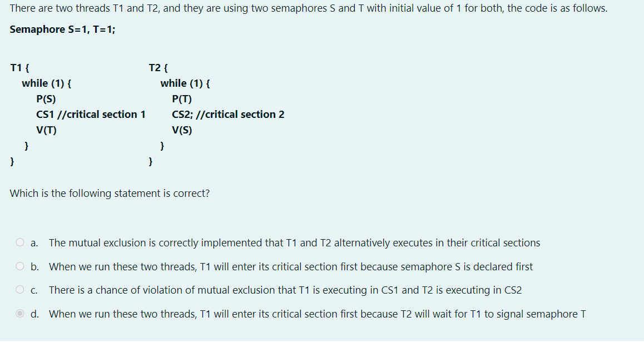Click answer text about mutual exclusion alternating execution

point(295,242)
